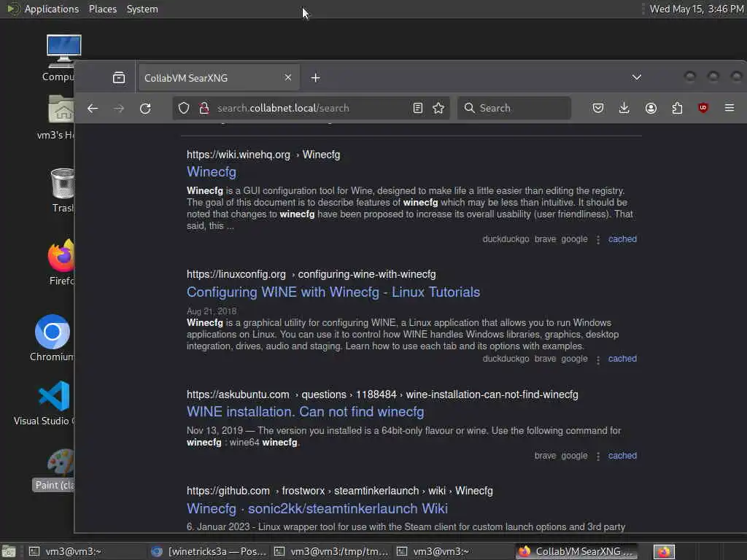Switch to the vm3@vm3:/tmp/tm... terminal in taskbar
The height and width of the screenshot is (560, 747).
coord(332,551)
